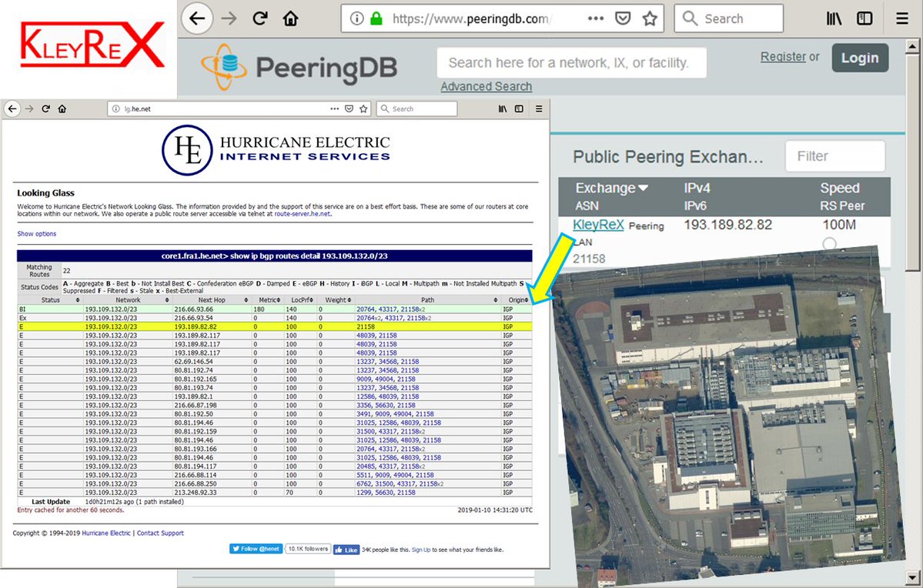Toggle sidebars in the lg.he.net window
This screenshot has height=588, width=923.
coord(519,109)
